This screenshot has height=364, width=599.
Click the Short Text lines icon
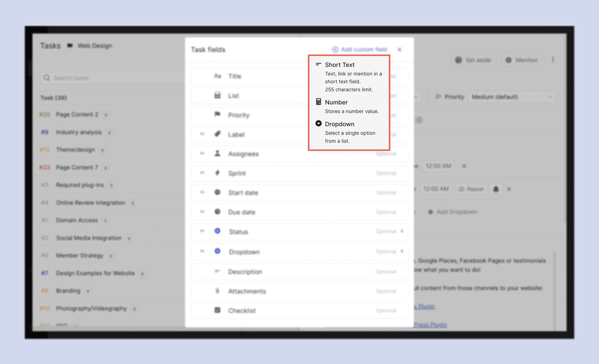[319, 64]
